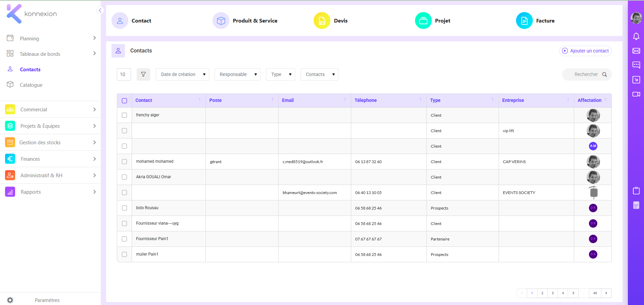Click the filter funnel icon

coord(143,74)
